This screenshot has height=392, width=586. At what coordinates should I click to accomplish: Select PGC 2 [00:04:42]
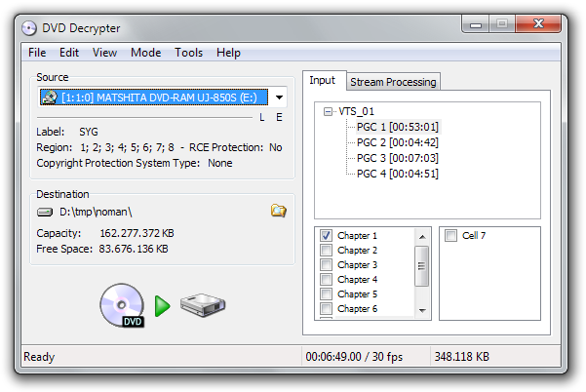(398, 142)
